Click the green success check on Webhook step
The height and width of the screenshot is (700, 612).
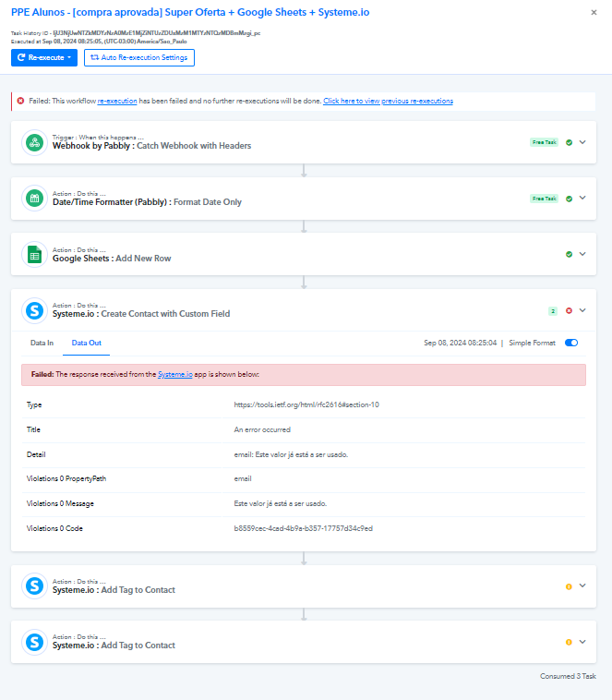(x=569, y=142)
